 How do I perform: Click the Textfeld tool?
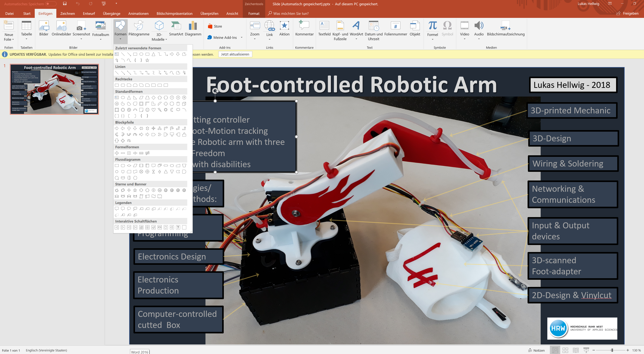coord(324,26)
